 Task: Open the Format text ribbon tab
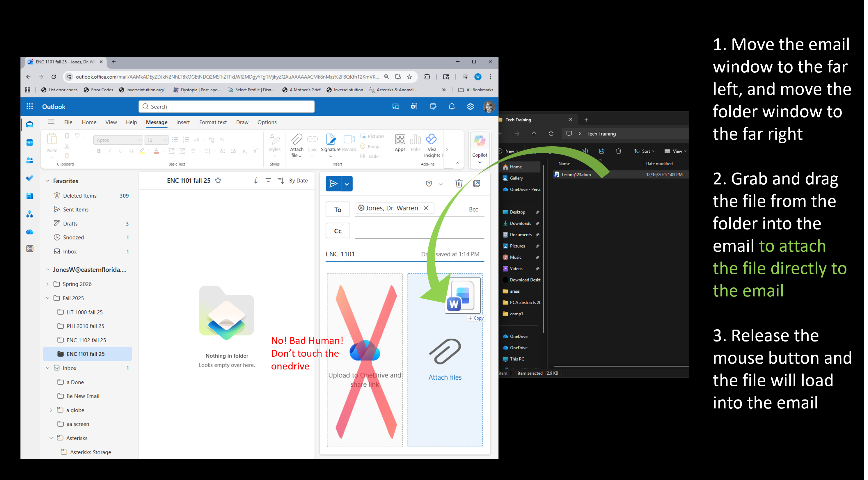213,122
